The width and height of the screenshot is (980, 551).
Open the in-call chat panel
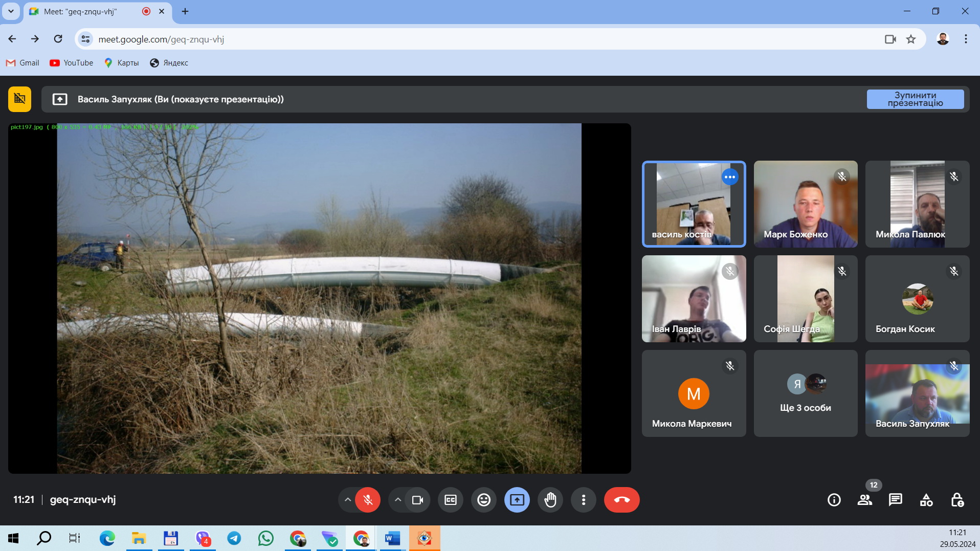(x=895, y=500)
